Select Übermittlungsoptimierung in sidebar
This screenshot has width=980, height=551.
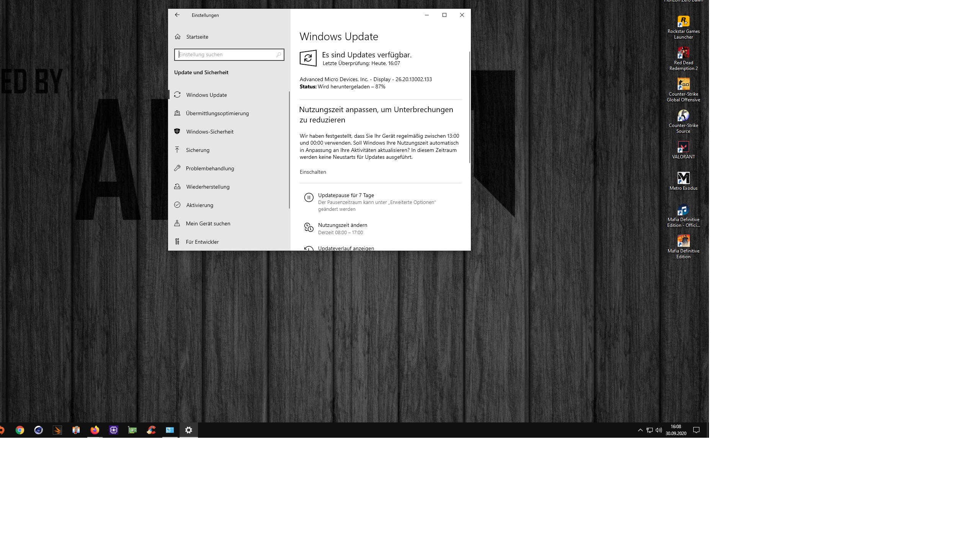click(x=217, y=113)
